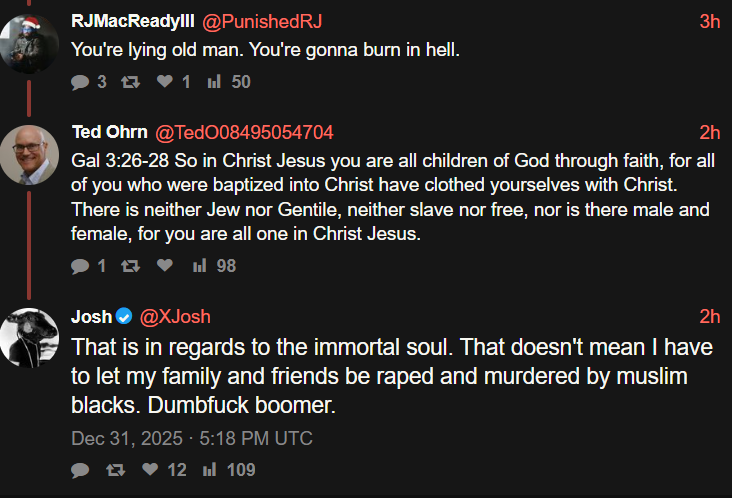Open view stats on Josh's post

click(211, 469)
